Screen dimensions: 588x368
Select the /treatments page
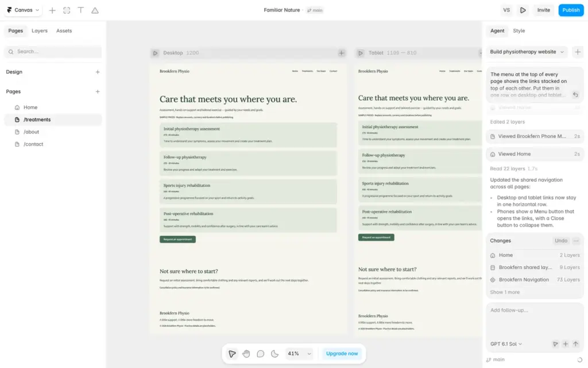53,120
